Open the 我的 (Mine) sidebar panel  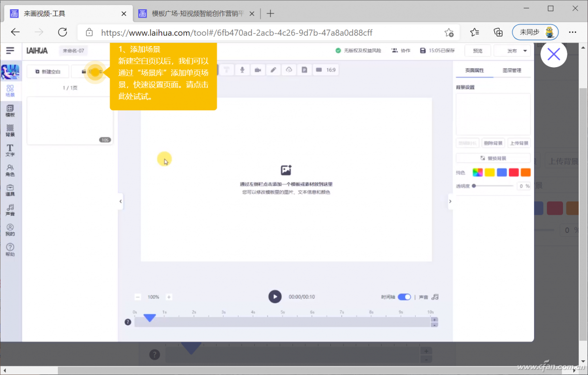[10, 230]
